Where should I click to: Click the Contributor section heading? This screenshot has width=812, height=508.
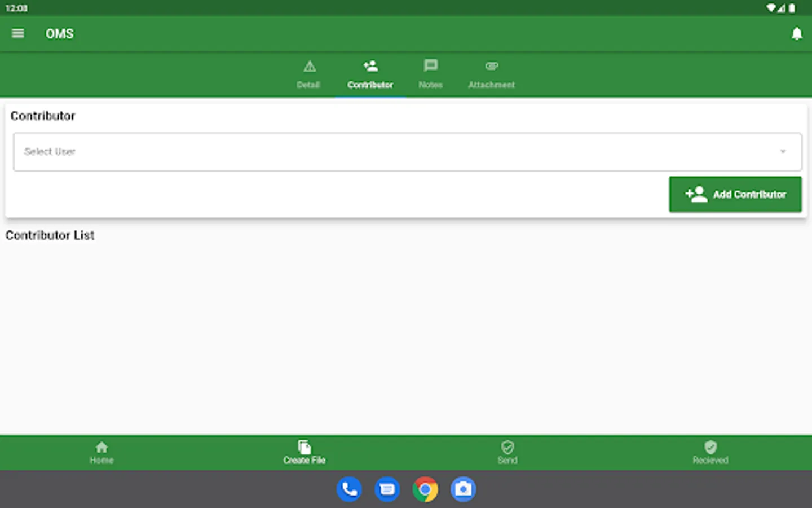coord(43,116)
